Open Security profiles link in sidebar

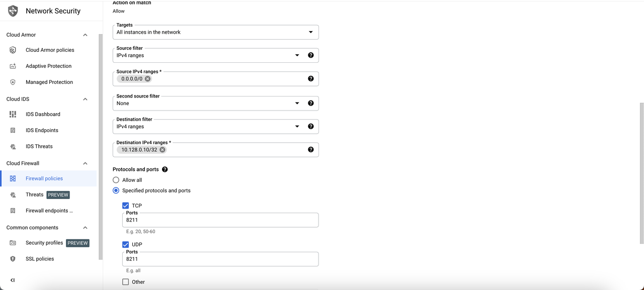click(44, 243)
